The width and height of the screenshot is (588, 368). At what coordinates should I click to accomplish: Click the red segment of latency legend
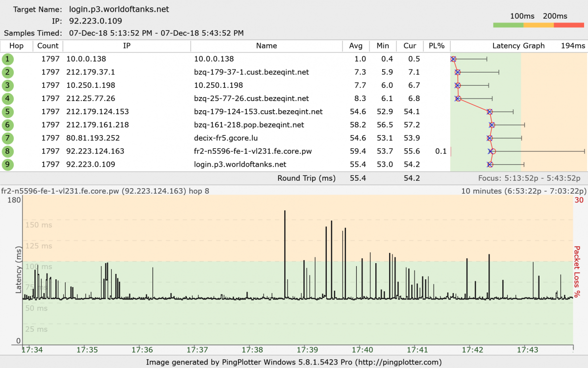(x=568, y=25)
